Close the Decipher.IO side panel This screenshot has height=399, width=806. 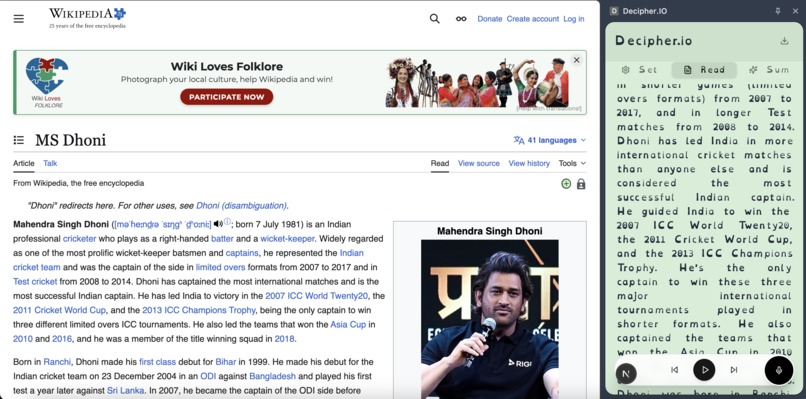click(x=795, y=11)
